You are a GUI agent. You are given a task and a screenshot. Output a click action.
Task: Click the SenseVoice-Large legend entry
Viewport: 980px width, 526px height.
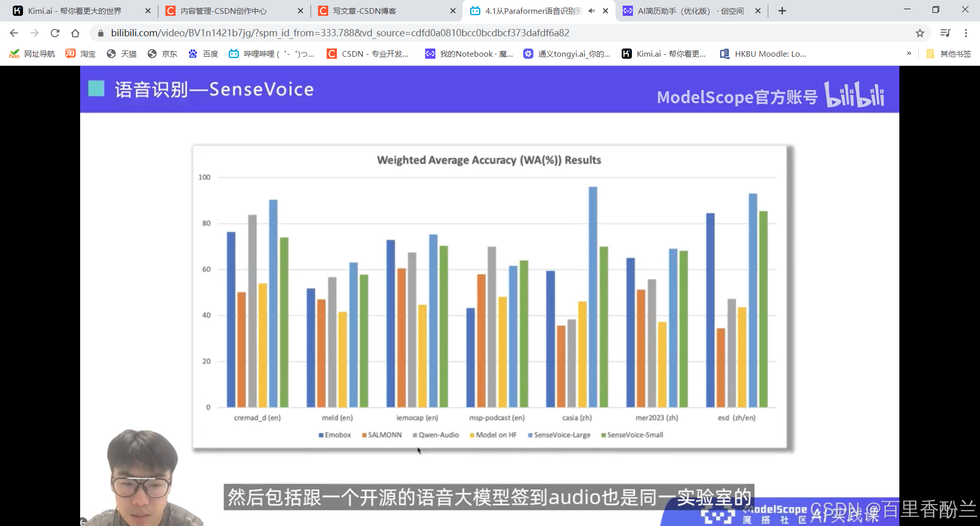click(x=559, y=435)
